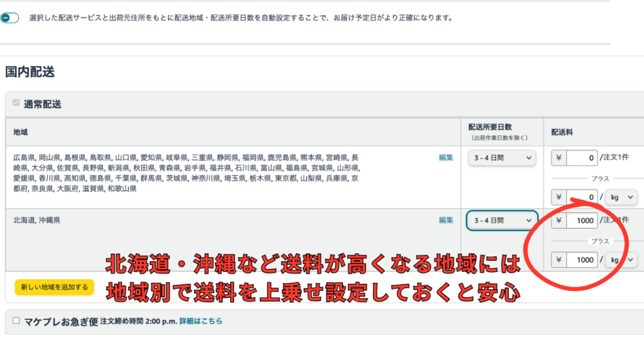Click the 1000 per-order fee field for 北海道

(x=582, y=221)
